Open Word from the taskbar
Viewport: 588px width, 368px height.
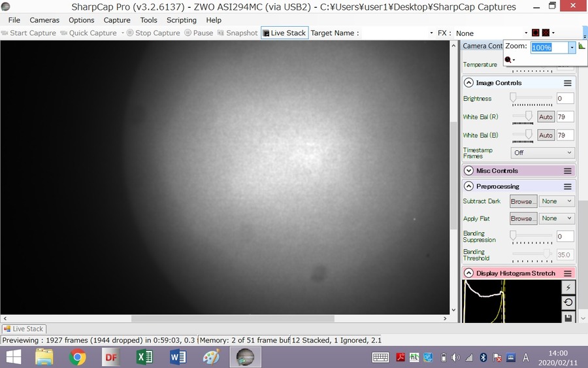point(178,357)
